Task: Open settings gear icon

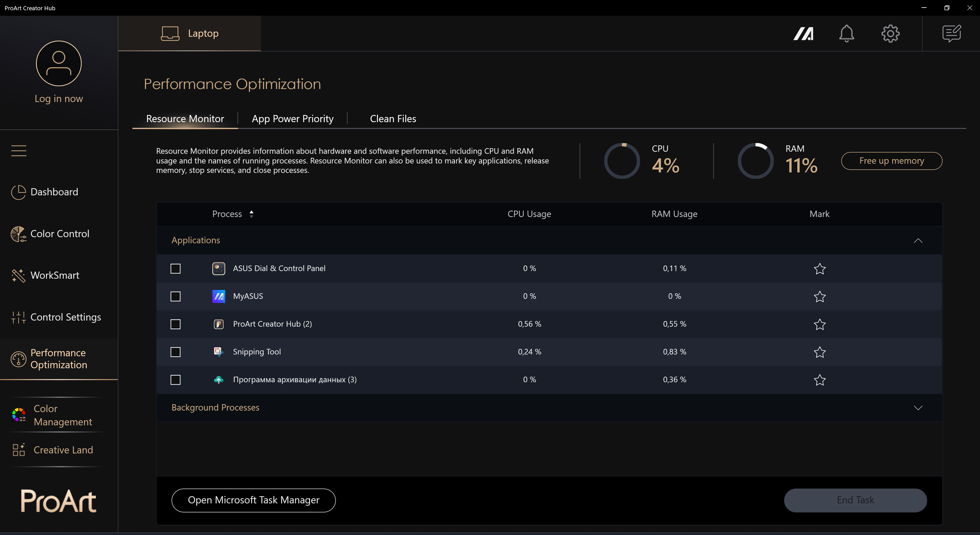Action: [890, 33]
